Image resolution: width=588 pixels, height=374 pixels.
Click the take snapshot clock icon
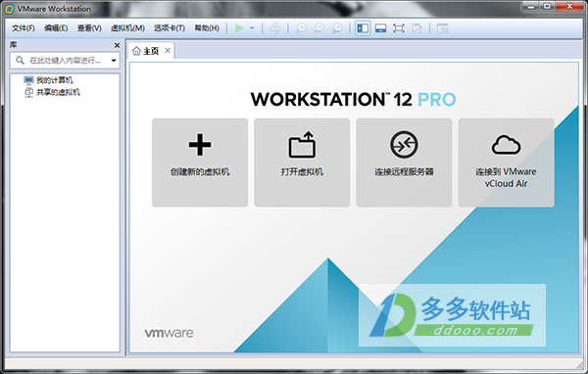point(301,28)
